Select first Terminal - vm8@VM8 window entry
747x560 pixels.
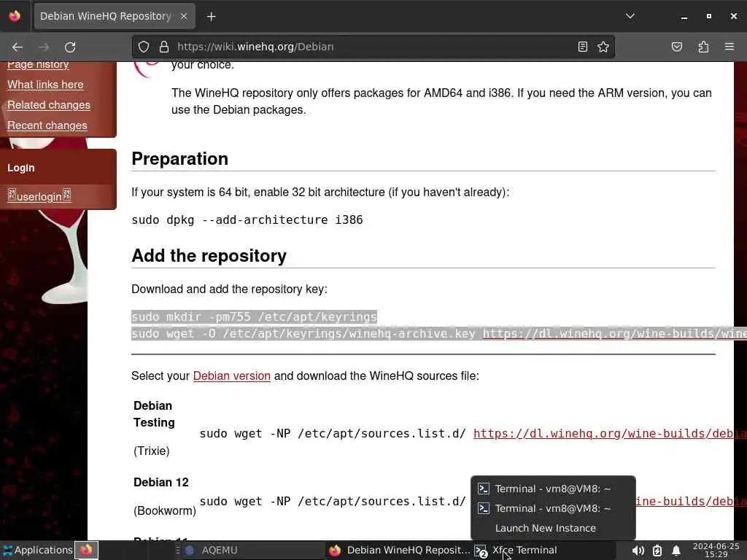click(x=553, y=489)
